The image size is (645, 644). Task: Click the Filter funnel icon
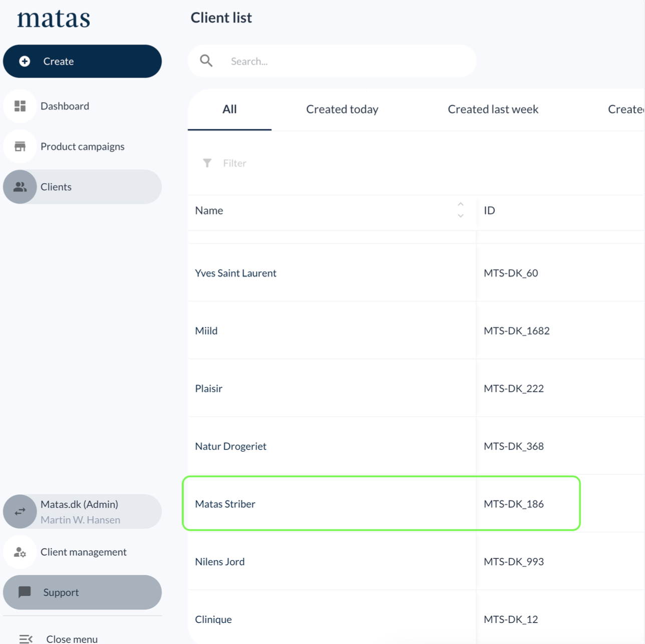(x=207, y=163)
